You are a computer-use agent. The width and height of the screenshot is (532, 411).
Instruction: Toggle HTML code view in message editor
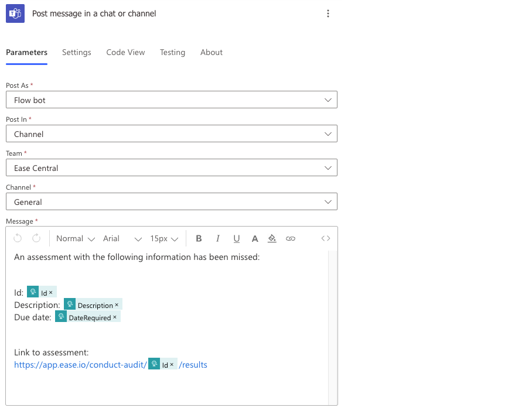tap(326, 238)
